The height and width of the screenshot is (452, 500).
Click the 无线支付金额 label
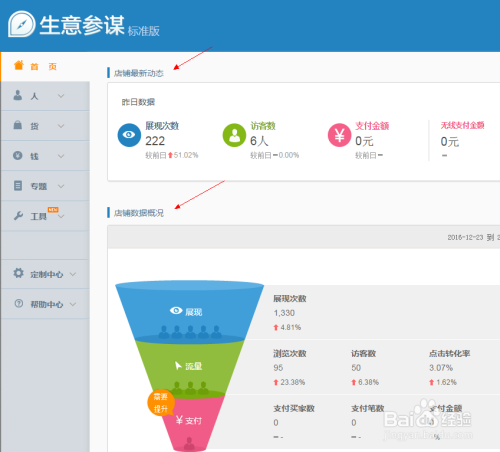(462, 125)
